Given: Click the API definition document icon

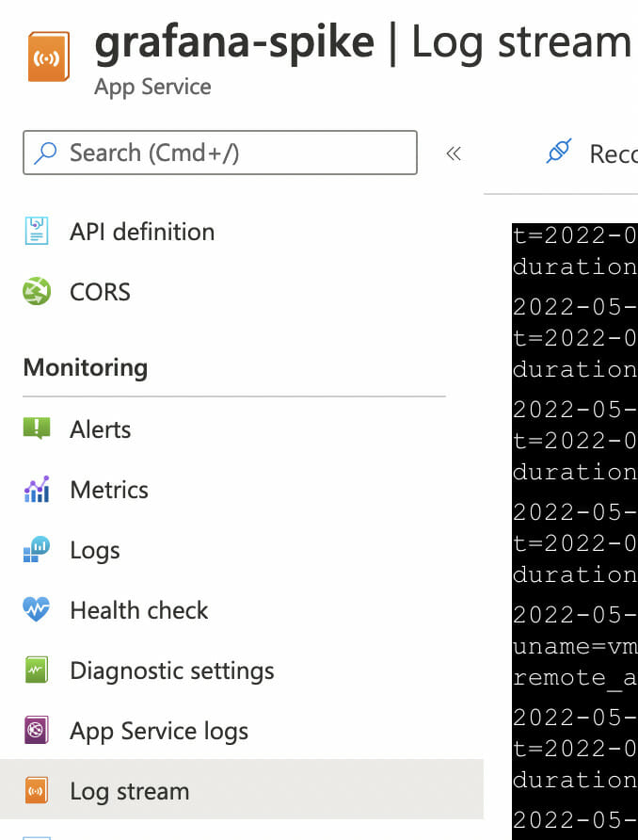Looking at the screenshot, I should point(37,231).
